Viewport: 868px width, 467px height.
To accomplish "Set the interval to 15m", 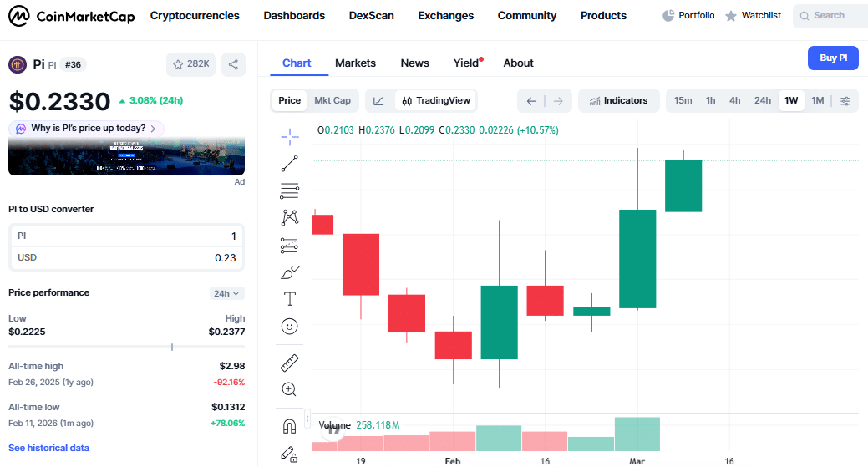I will click(x=683, y=101).
